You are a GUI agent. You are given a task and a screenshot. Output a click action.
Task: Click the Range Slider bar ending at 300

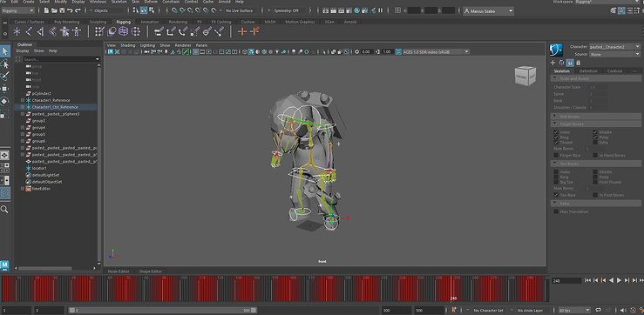click(x=162, y=311)
